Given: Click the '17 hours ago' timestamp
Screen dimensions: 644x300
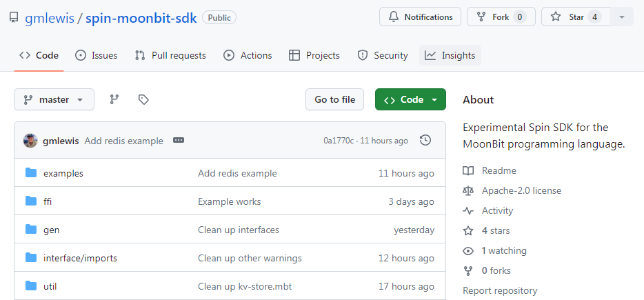Looking at the screenshot, I should coord(406,286).
